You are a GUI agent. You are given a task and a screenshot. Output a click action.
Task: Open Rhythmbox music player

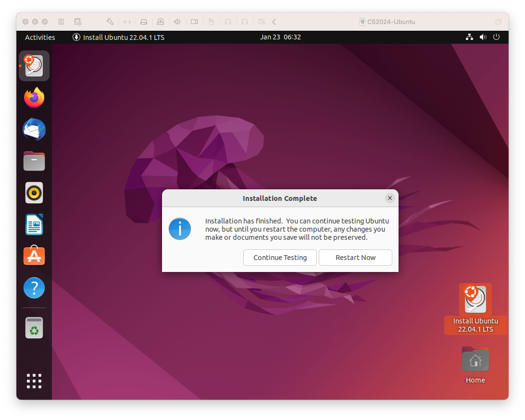[34, 192]
